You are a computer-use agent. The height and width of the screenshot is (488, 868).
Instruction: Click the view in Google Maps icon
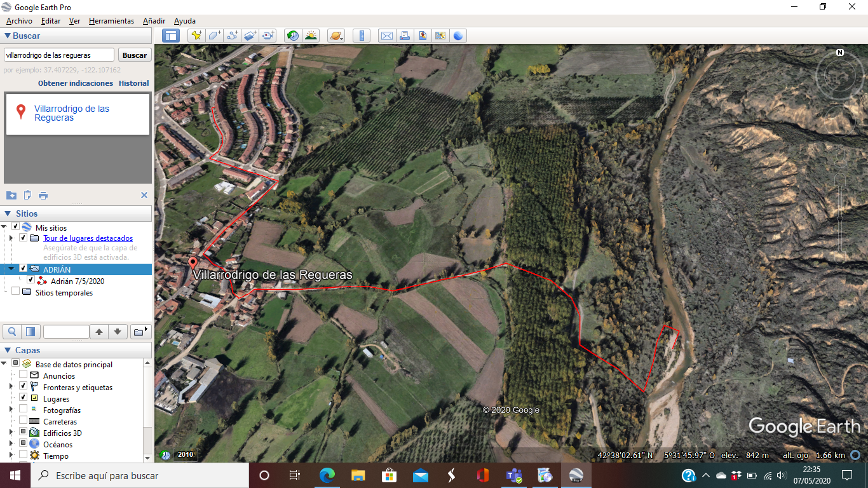[440, 36]
